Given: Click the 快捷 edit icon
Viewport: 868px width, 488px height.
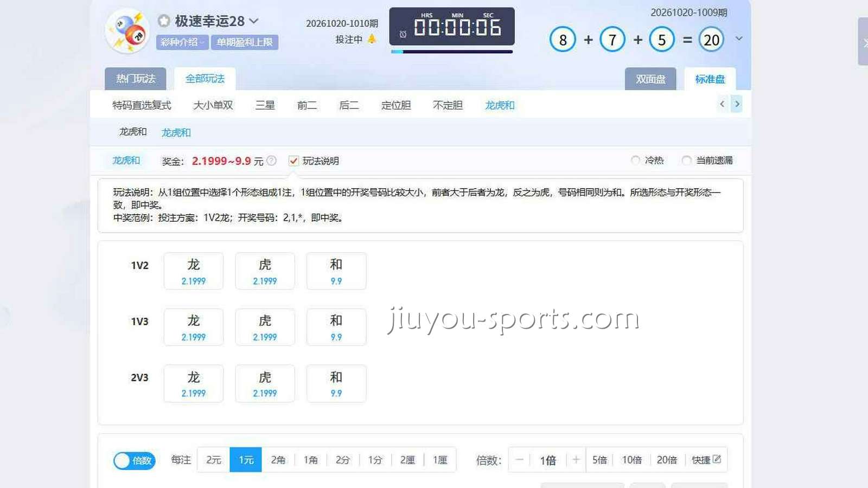Looking at the screenshot, I should 717,459.
